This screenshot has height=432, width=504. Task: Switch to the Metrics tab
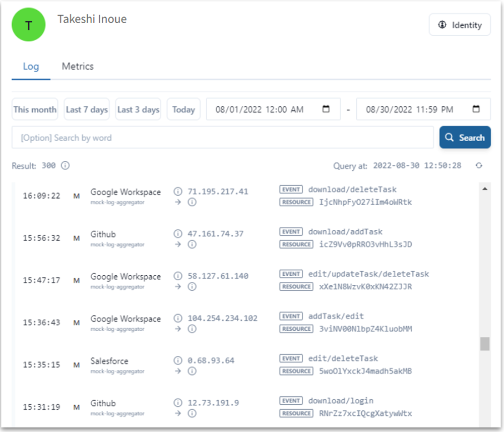78,67
